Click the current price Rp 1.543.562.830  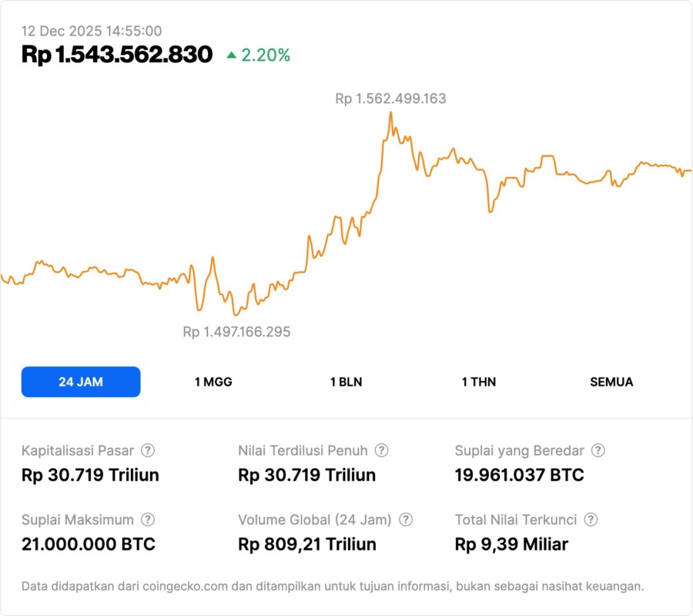point(117,55)
